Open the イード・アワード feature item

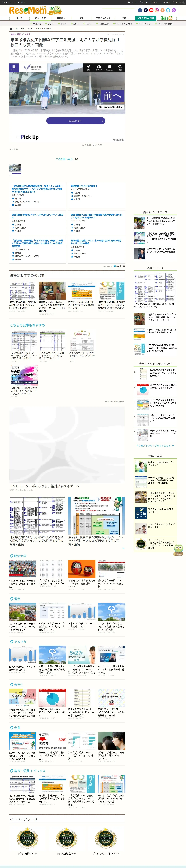pos(155,544)
